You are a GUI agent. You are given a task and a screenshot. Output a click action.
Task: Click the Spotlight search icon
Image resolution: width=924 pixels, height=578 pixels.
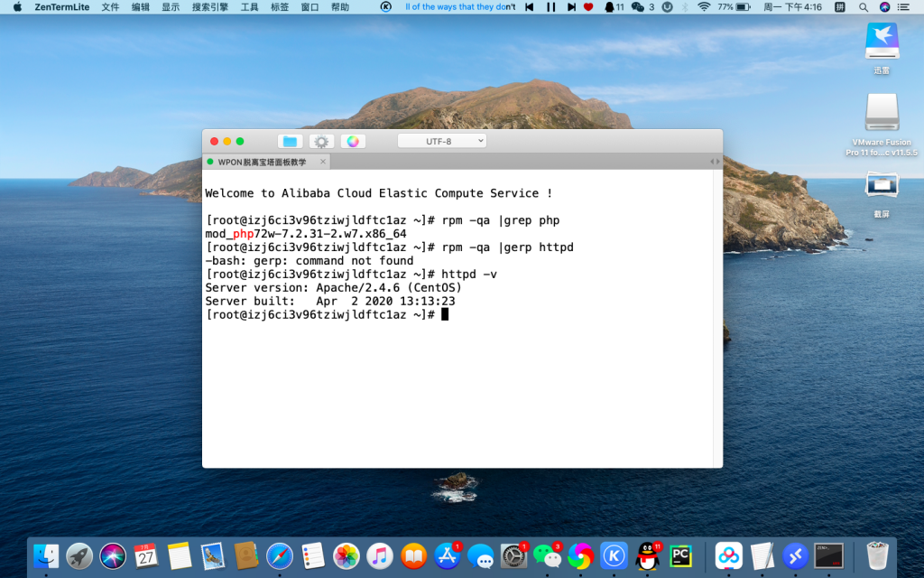tap(863, 7)
